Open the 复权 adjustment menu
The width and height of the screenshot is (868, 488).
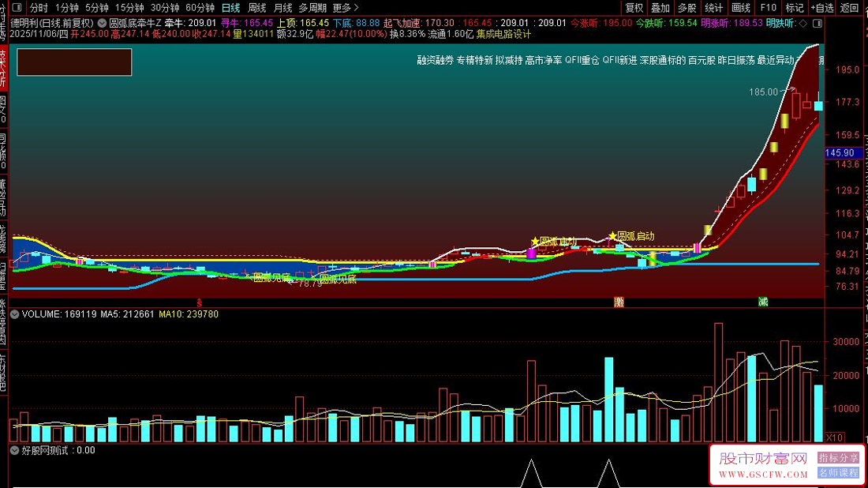(x=634, y=8)
